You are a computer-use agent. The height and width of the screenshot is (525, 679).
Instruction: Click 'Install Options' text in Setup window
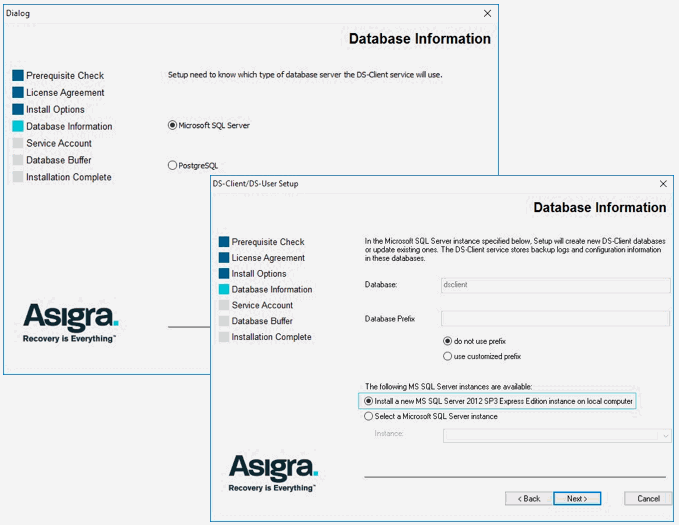click(x=259, y=274)
